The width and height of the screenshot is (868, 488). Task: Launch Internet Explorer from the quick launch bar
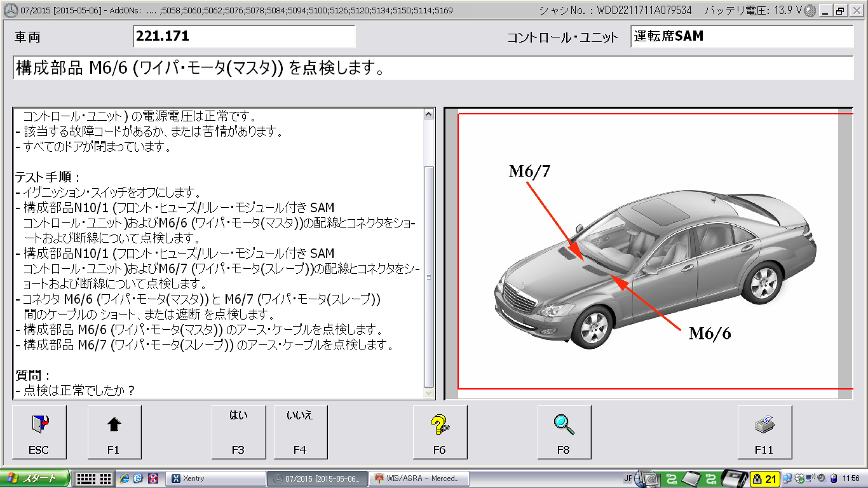pos(125,478)
